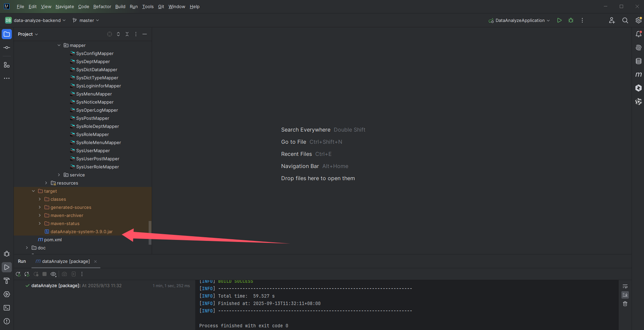The width and height of the screenshot is (644, 330).
Task: Rerun the dataAnalyze package task
Action: point(18,274)
